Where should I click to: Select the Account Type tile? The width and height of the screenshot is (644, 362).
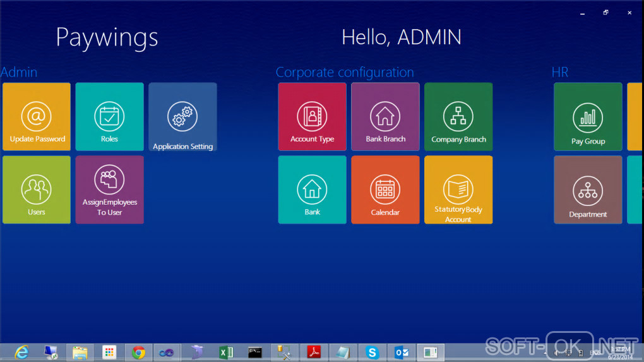(x=312, y=117)
